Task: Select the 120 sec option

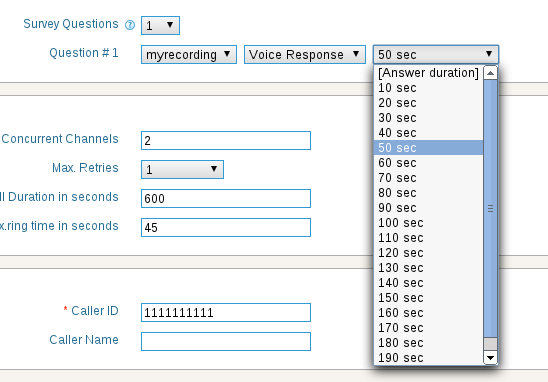Action: pyautogui.click(x=428, y=253)
